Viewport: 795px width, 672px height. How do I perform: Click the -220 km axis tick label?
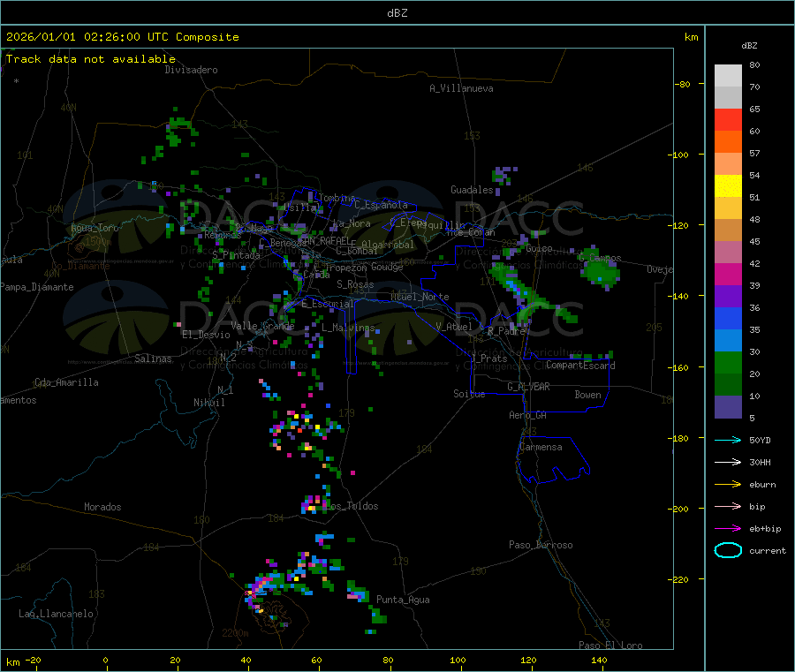(678, 579)
